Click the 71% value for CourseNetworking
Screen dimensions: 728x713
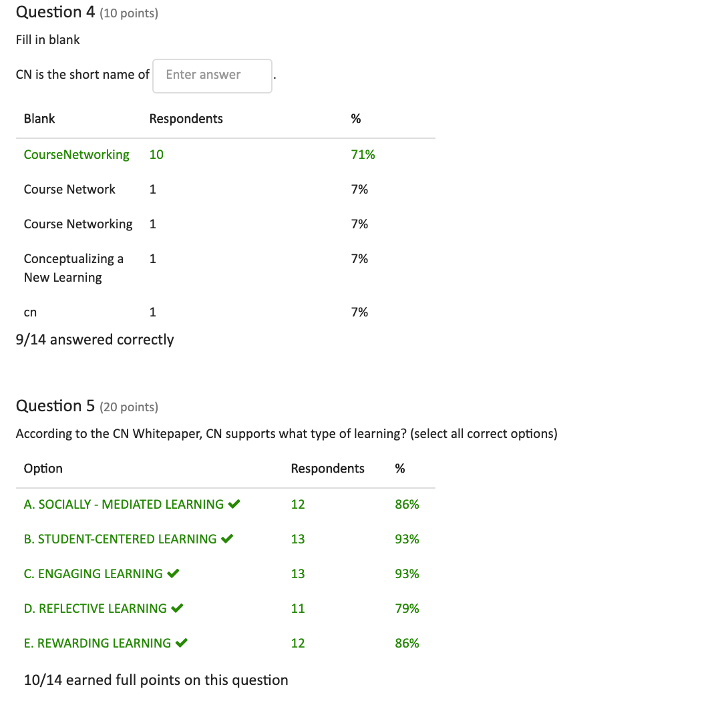click(363, 155)
